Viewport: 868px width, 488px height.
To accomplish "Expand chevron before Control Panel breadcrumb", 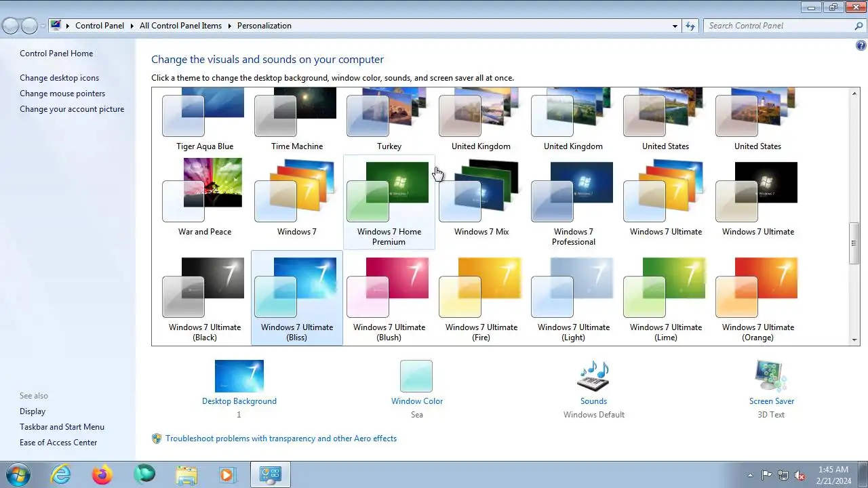I will (x=68, y=26).
